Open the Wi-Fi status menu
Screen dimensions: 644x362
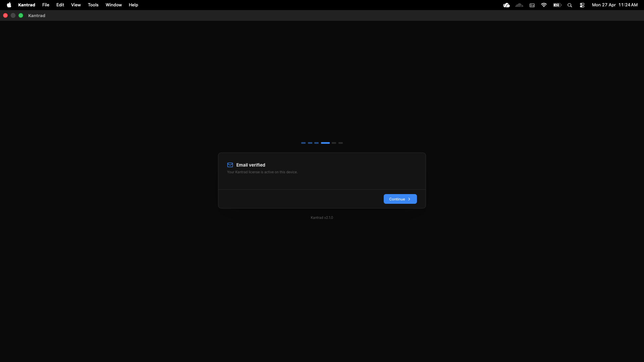click(x=544, y=5)
